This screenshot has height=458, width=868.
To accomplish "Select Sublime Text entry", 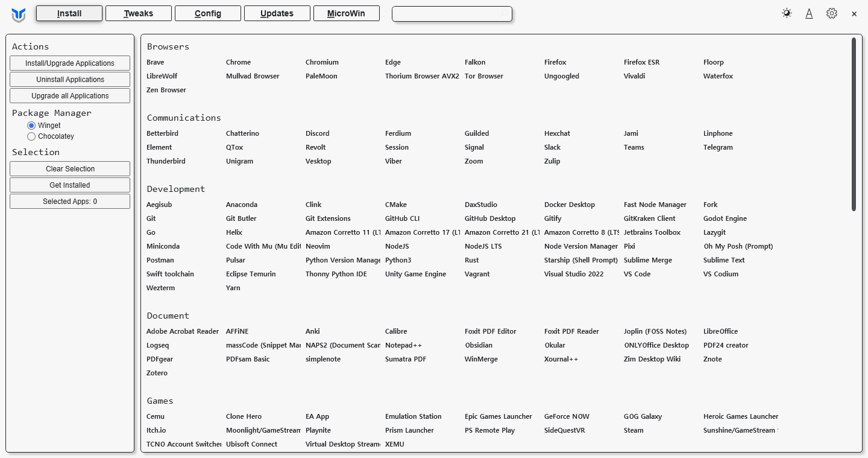I will pyautogui.click(x=724, y=260).
